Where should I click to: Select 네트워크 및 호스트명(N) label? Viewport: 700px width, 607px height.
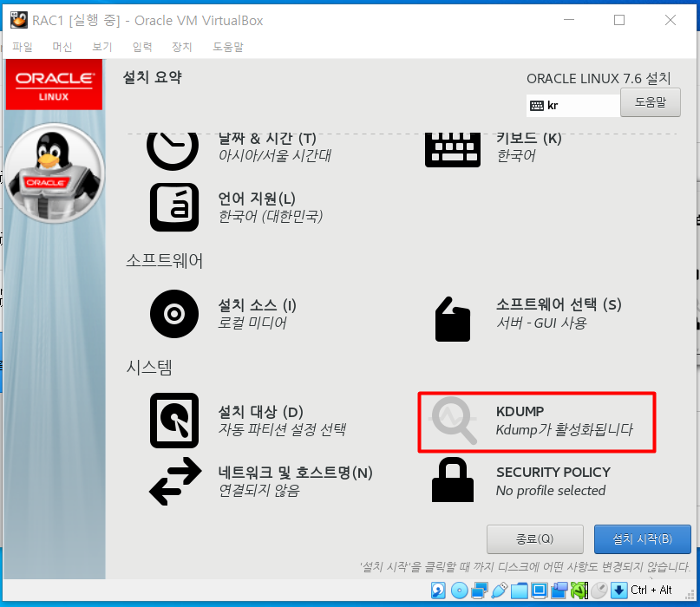pos(295,473)
